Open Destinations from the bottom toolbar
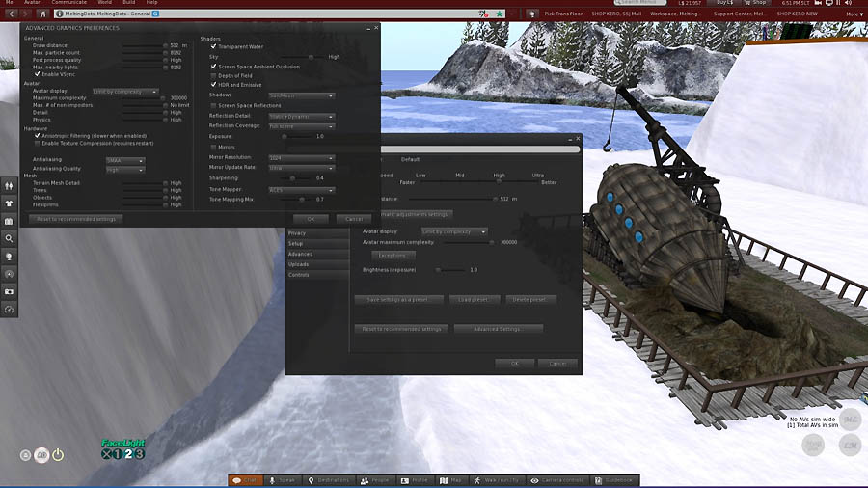 click(329, 481)
